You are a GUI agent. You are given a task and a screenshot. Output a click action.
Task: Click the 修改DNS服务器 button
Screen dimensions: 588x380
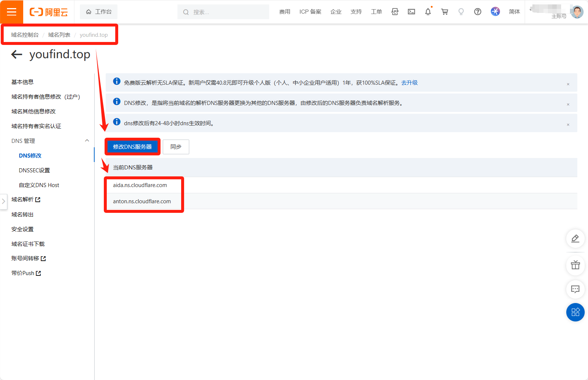[x=132, y=147]
